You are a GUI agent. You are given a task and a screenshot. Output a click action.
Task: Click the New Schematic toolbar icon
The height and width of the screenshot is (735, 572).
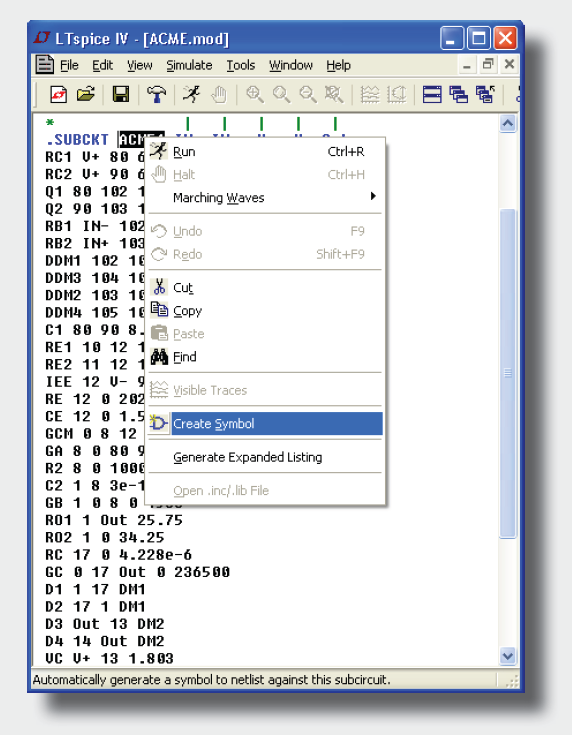tap(59, 95)
